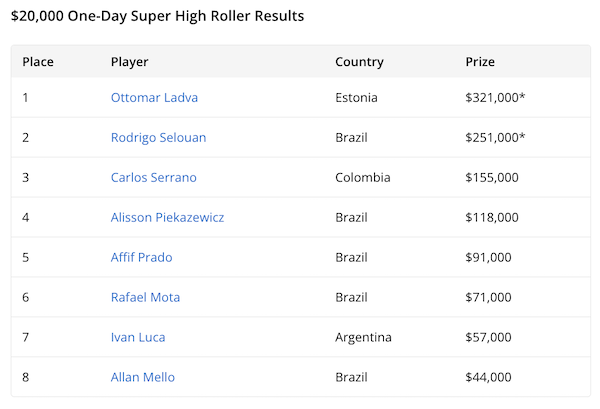This screenshot has width=600, height=409.
Task: Open Carlos Serrano's profile link
Action: pos(153,177)
